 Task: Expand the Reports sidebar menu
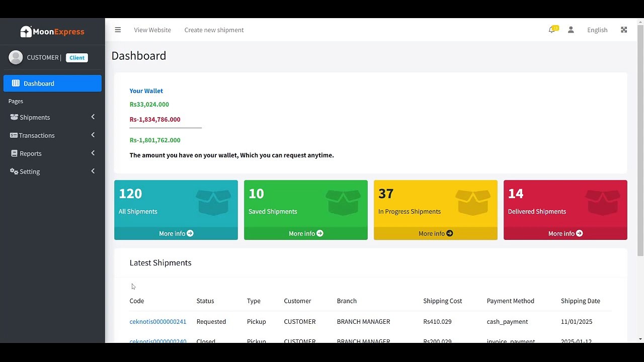tap(52, 153)
